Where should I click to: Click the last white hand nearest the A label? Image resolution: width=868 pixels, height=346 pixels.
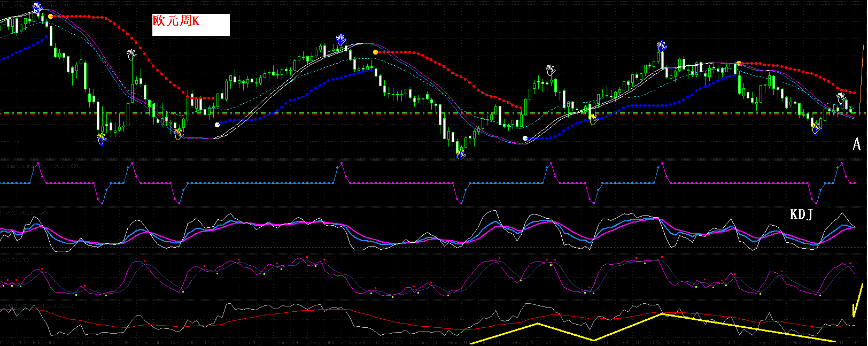coord(841,97)
